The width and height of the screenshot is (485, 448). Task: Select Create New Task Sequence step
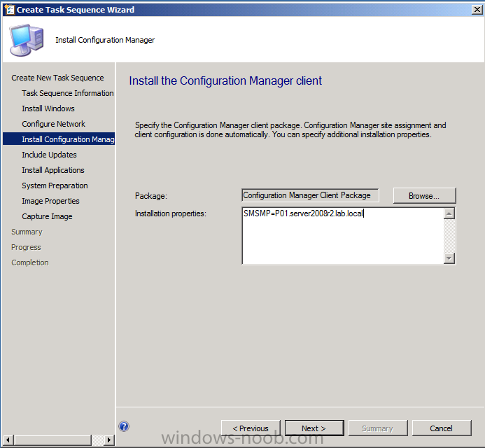(x=57, y=78)
